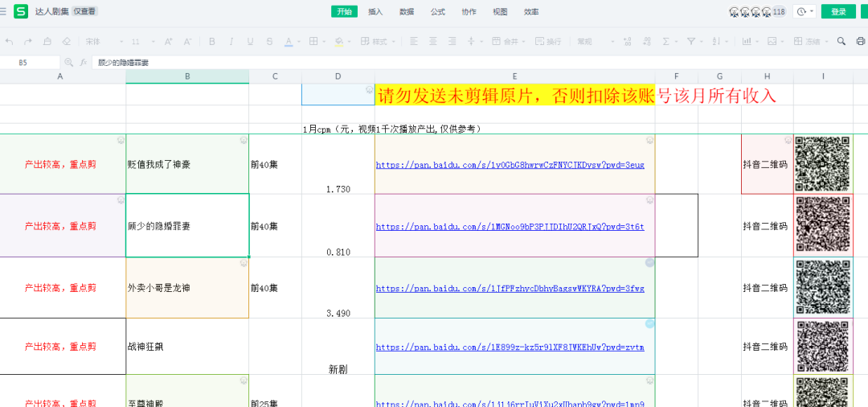Click the Filter funnel icon
This screenshot has width=868, height=407.
pos(691,42)
